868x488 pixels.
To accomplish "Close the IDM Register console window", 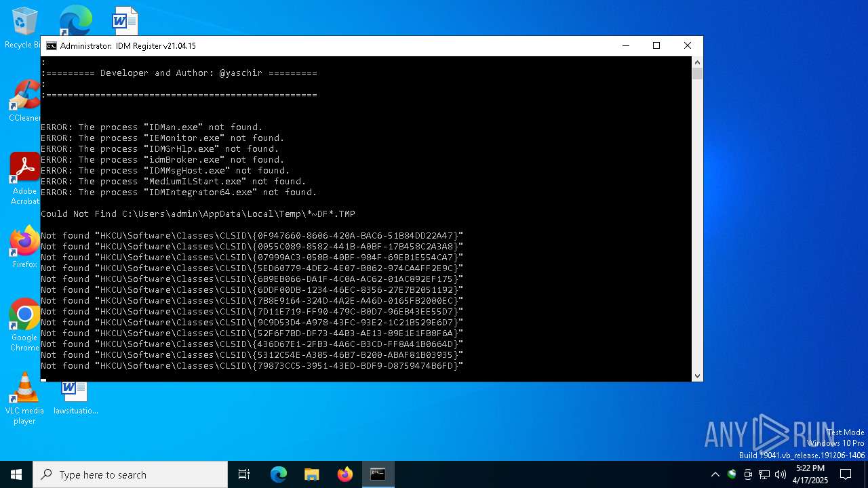I will [x=688, y=46].
